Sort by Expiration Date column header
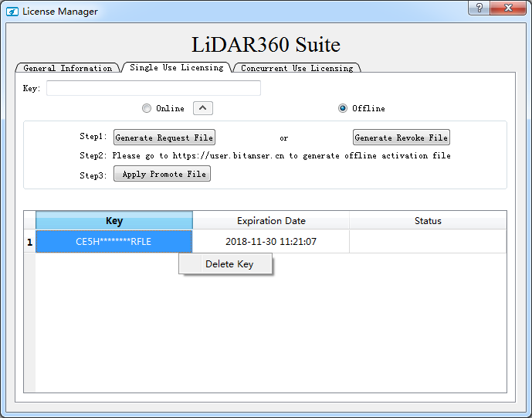Image resolution: width=532 pixels, height=418 pixels. pyautogui.click(x=270, y=221)
